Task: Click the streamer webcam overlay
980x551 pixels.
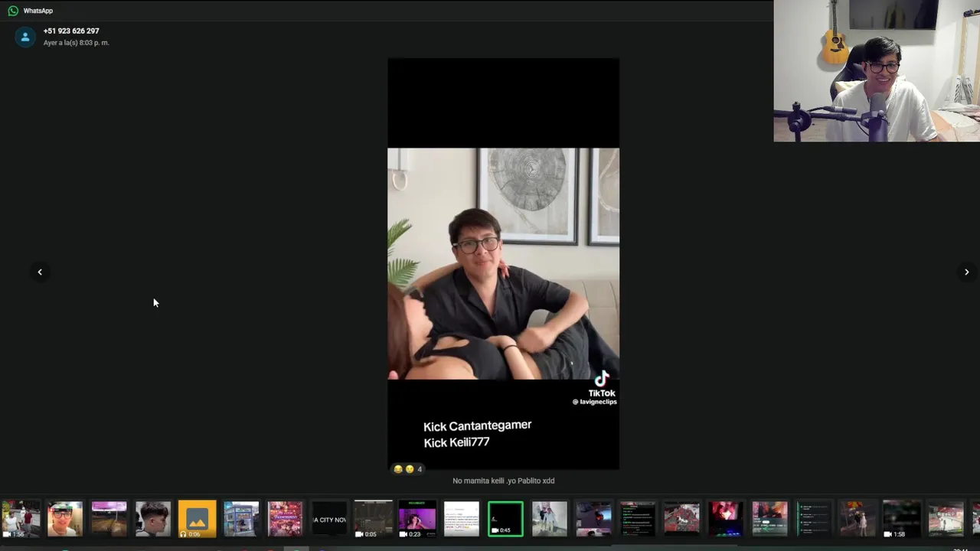Action: tap(877, 70)
